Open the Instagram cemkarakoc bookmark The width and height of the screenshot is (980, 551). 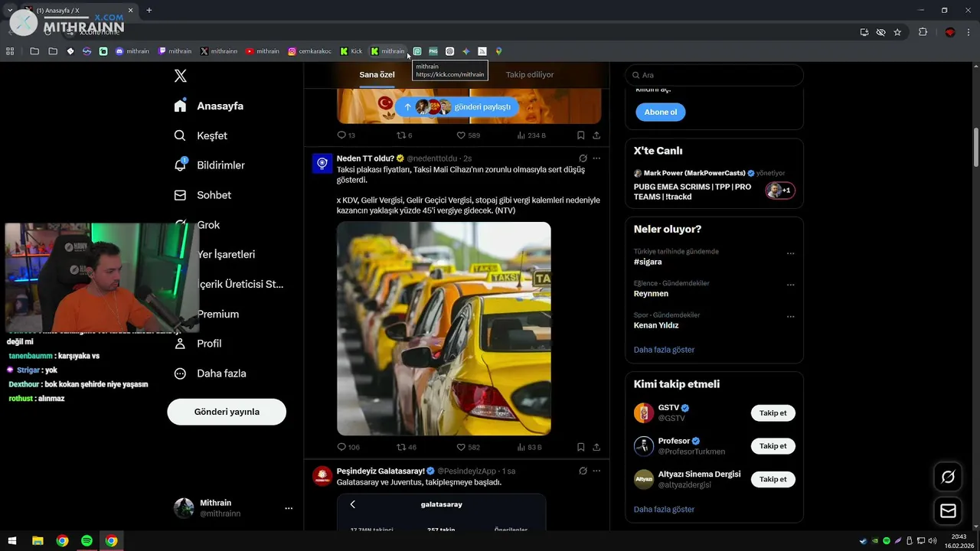point(310,51)
